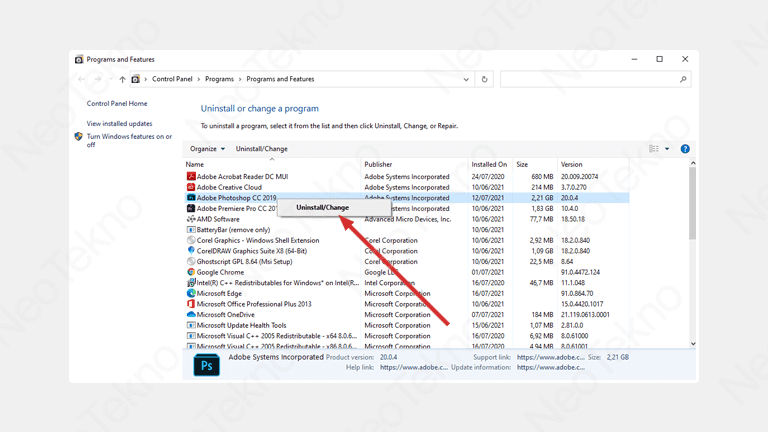Click the vertical scrollbar thumb
Image resolution: width=768 pixels, height=432 pixels.
tap(693, 203)
